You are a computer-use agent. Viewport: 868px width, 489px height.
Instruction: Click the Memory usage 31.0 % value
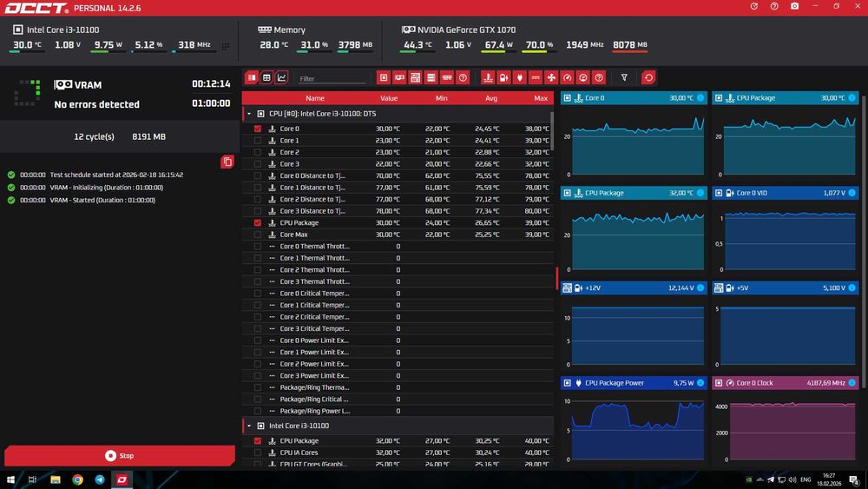314,45
